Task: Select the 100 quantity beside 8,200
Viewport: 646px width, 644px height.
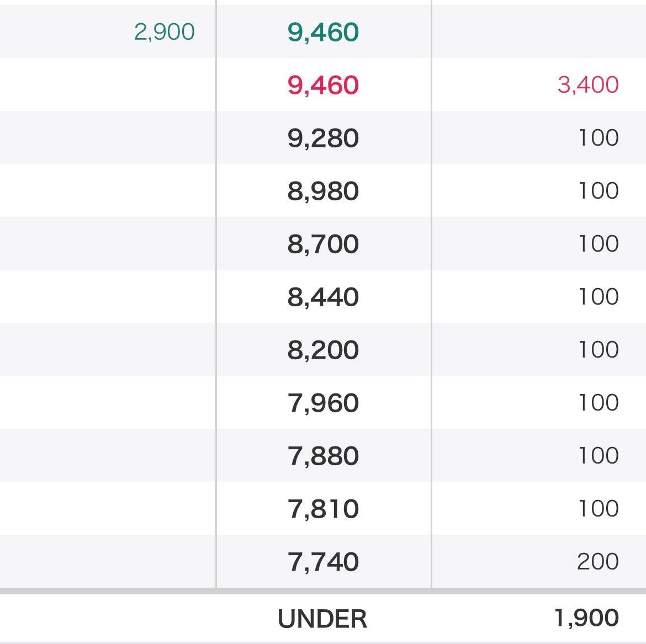Action: (598, 350)
